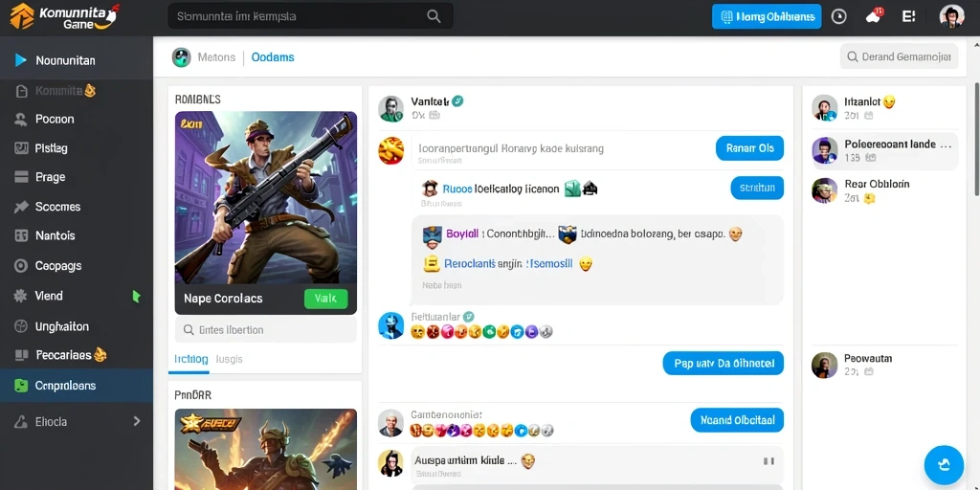Screen dimensions: 980x490
Task: Select the Iusgis tab under game card
Action: (x=229, y=360)
